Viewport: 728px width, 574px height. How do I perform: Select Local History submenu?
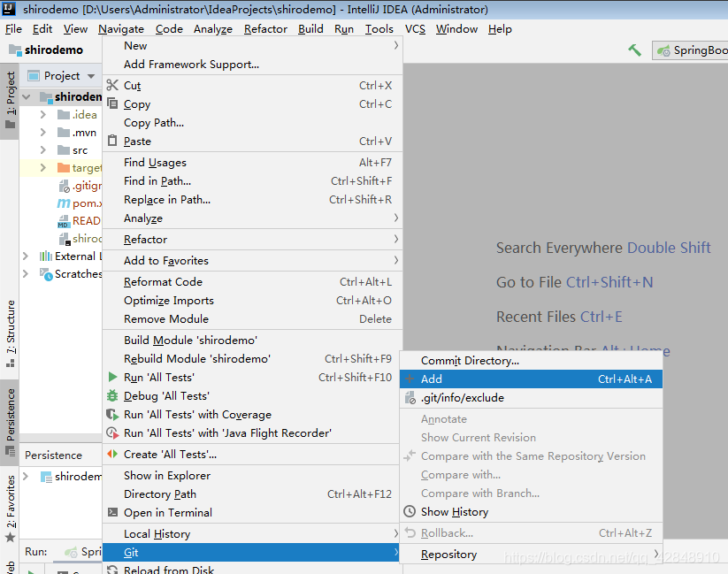coord(252,533)
